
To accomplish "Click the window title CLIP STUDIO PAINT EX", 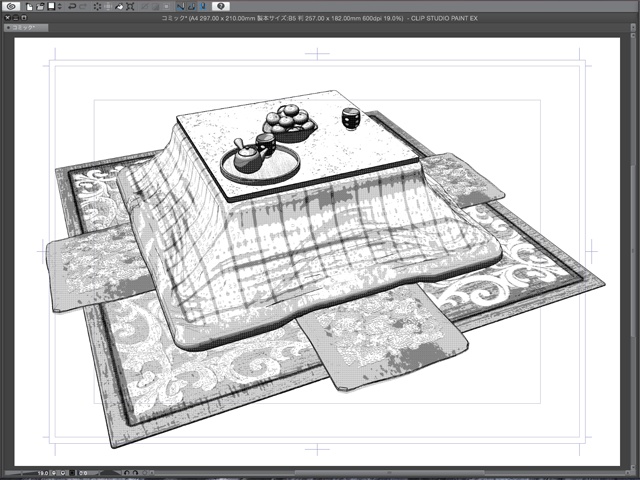I will (444, 18).
